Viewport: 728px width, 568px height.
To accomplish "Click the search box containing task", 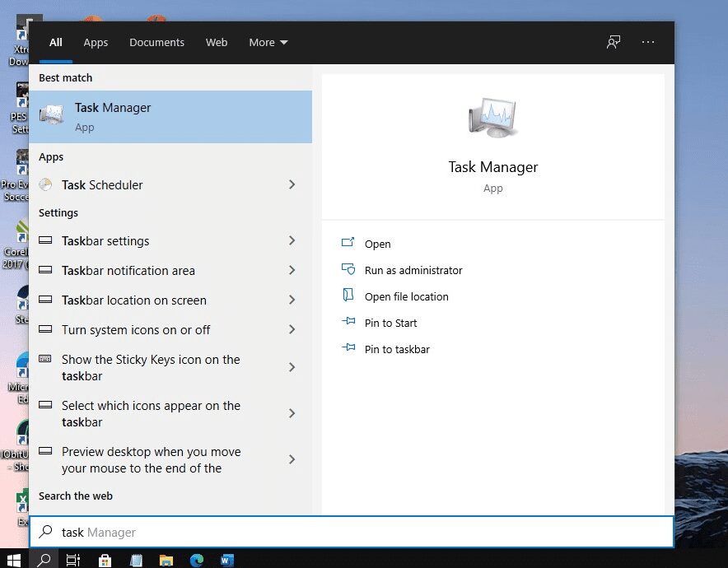I will point(352,533).
